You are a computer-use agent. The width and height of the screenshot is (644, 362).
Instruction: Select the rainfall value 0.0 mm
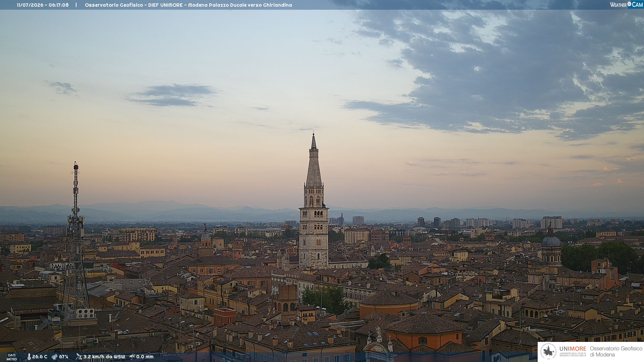145,357
